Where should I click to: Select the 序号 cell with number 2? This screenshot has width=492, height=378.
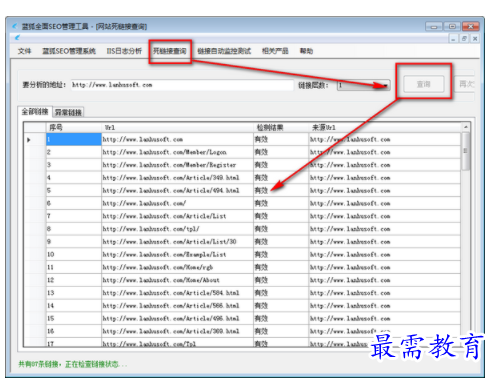pyautogui.click(x=74, y=152)
